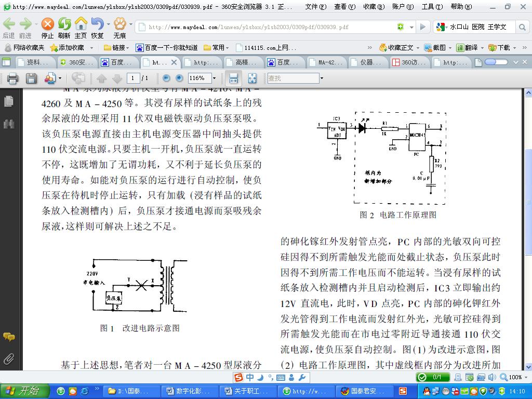Viewport: 532px width, 399px height.
Task: Open the comments panel icon
Action: point(9,337)
